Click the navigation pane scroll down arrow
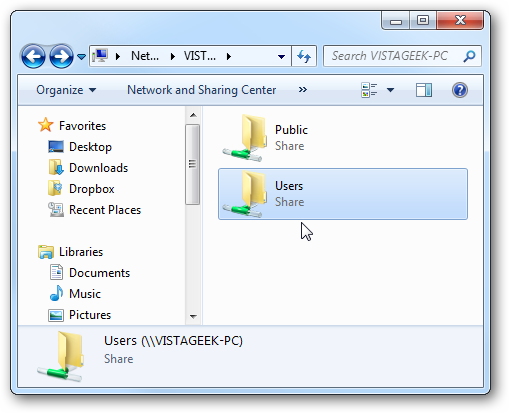 click(193, 316)
